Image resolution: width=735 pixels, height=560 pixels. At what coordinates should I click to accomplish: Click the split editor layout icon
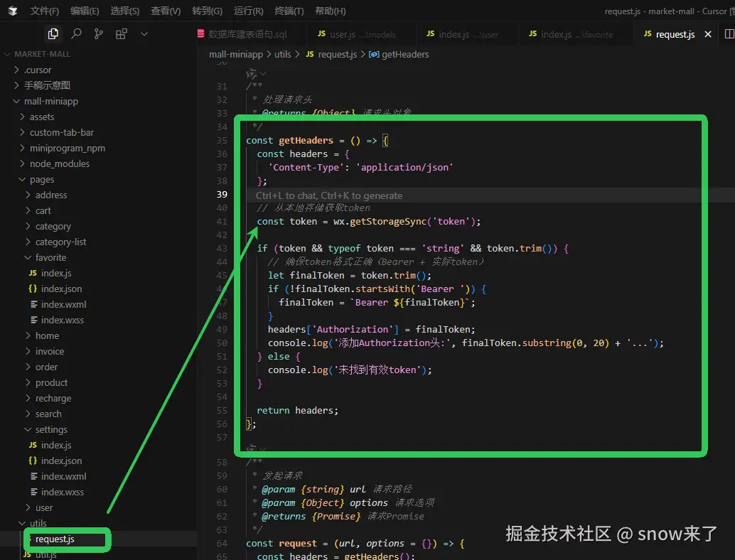[x=729, y=33]
